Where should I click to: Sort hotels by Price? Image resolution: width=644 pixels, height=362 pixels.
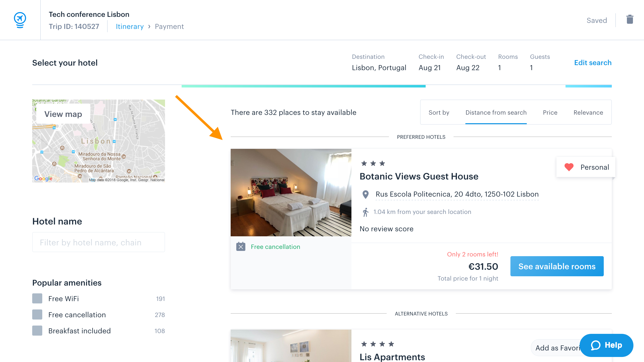(x=550, y=112)
